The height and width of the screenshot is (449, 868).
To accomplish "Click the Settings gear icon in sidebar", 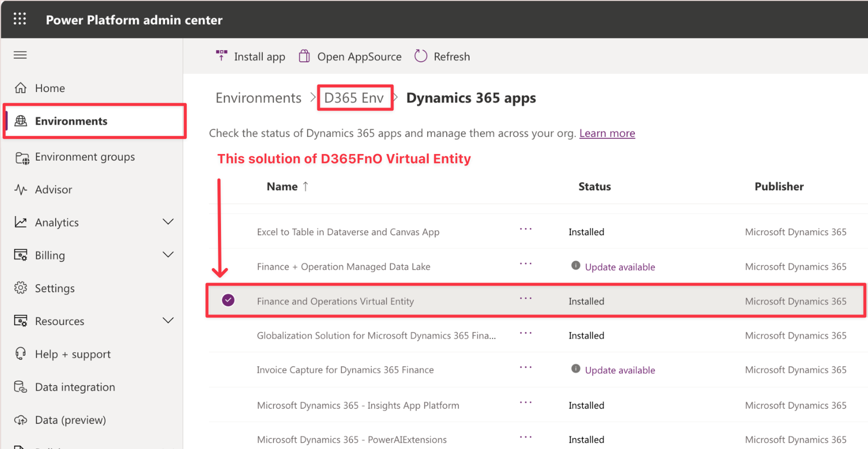I will (20, 288).
